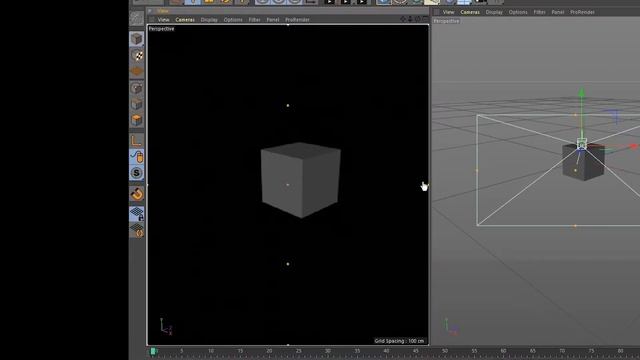The height and width of the screenshot is (360, 640).
Task: Jump to frame 20 on timeline
Action: pos(269,351)
